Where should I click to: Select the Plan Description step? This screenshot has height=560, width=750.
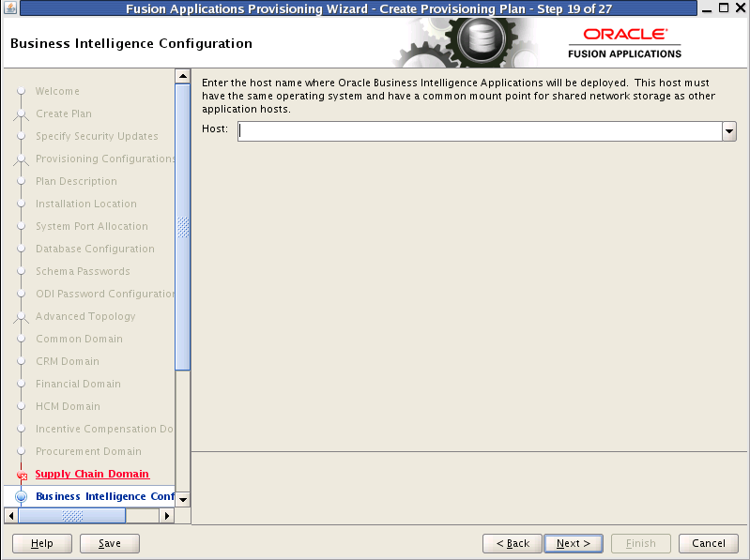pyautogui.click(x=77, y=181)
